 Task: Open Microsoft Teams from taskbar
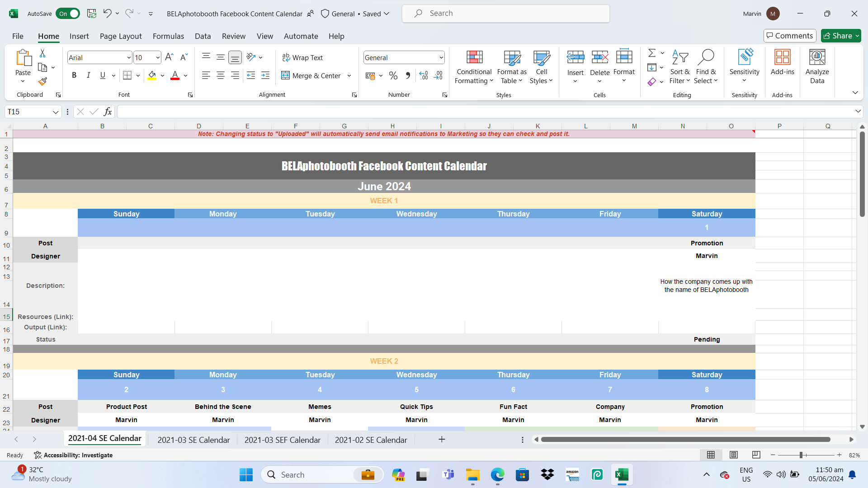tap(448, 475)
